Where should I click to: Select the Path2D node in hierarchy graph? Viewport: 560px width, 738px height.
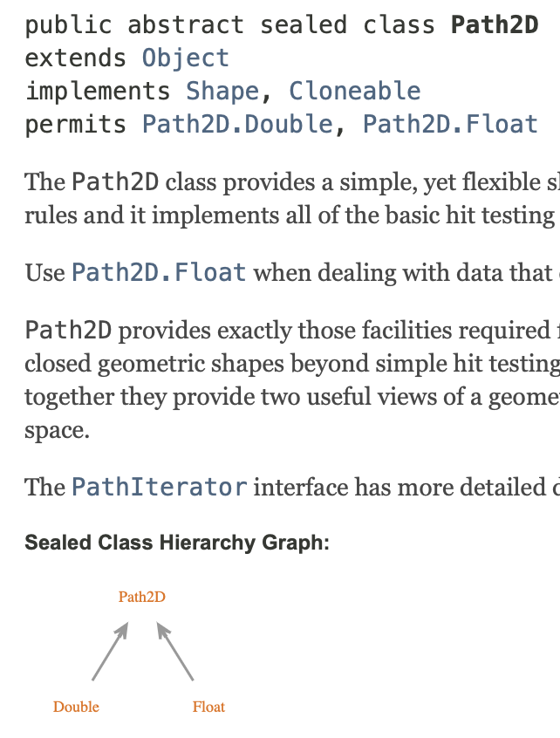[142, 598]
